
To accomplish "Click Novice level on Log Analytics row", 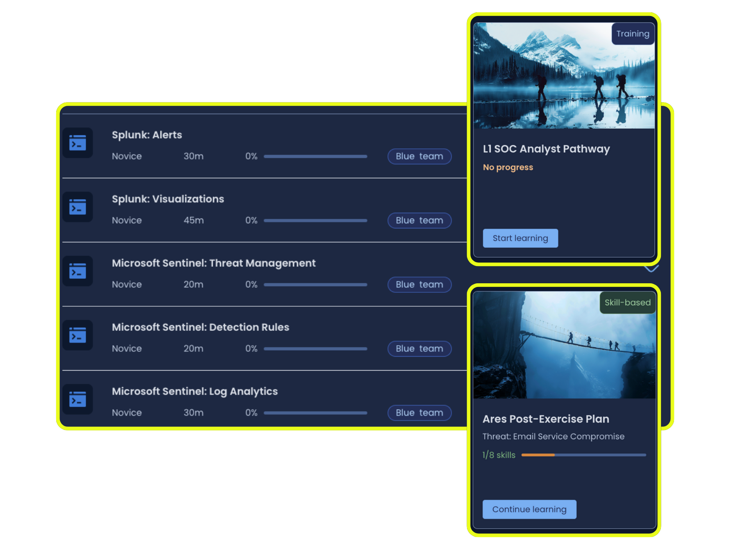I will tap(127, 413).
